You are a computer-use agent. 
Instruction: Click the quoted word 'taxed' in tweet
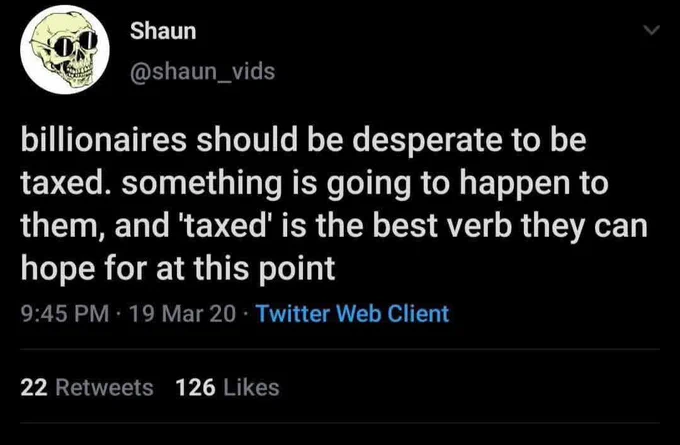225,226
